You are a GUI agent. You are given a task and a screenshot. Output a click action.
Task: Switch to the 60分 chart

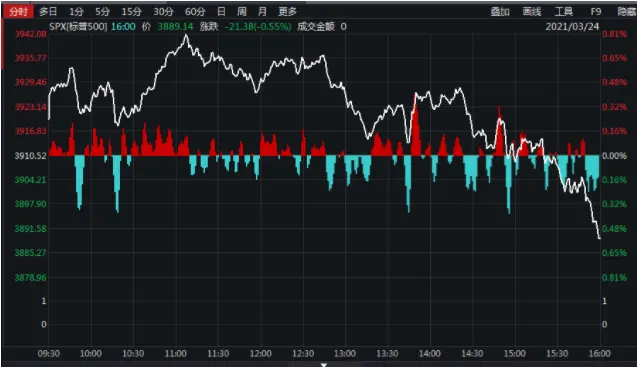[x=195, y=12]
